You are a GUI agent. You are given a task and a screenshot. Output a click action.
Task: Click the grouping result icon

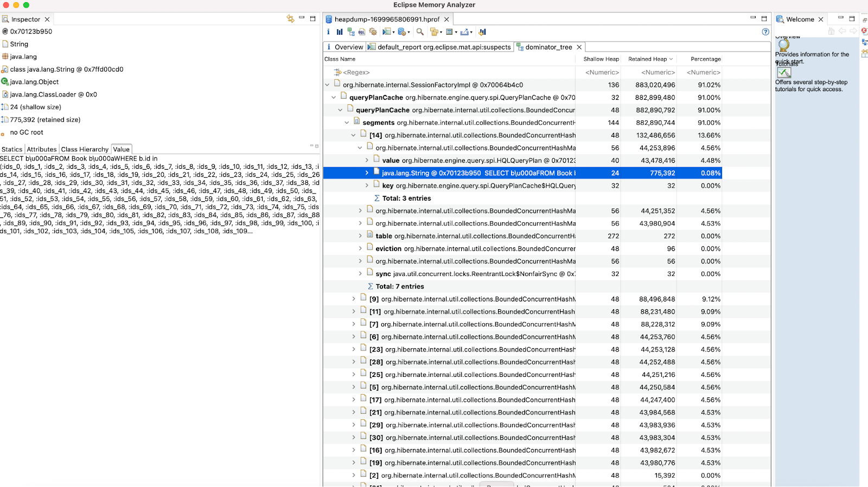coord(434,32)
